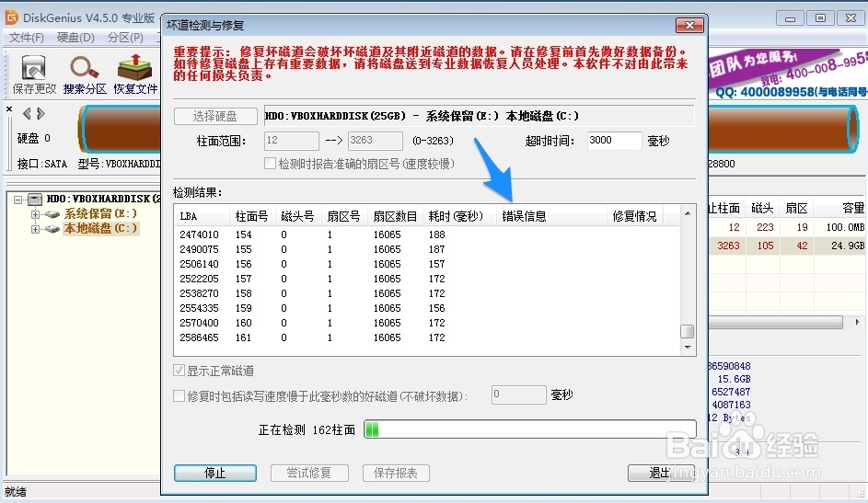Click the 扇区数目 column header
This screenshot has width=868, height=503.
click(395, 216)
